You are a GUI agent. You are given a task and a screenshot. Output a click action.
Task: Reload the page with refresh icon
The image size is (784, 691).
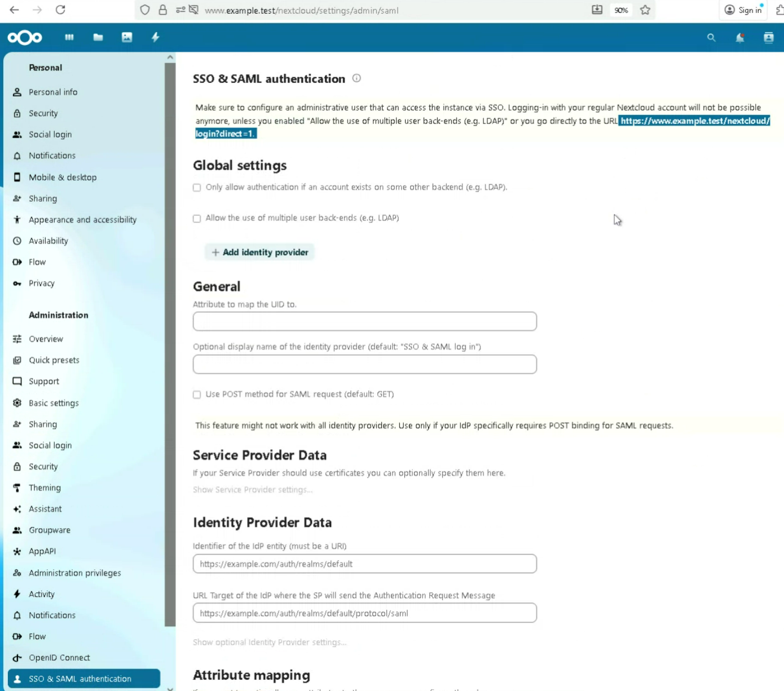[x=60, y=10]
